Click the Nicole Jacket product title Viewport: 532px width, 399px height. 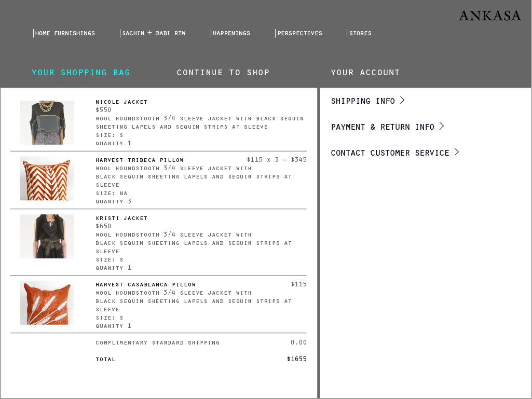click(x=121, y=102)
